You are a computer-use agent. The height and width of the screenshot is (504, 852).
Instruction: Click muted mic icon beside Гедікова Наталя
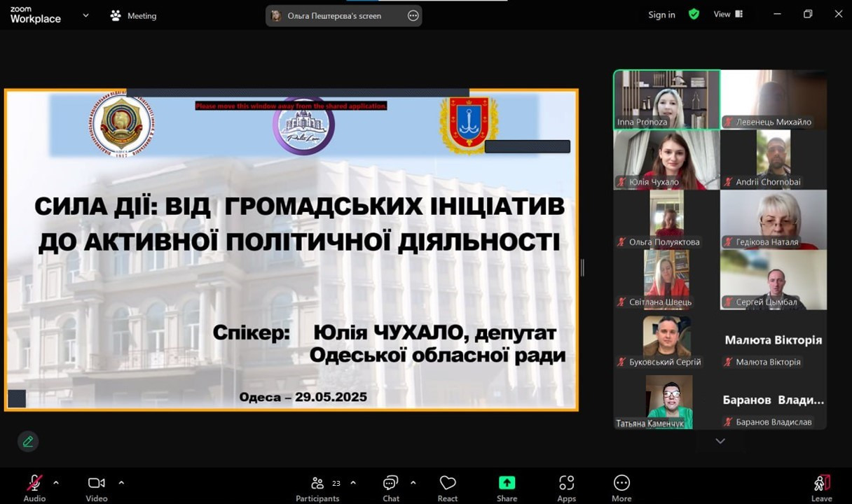tap(729, 242)
